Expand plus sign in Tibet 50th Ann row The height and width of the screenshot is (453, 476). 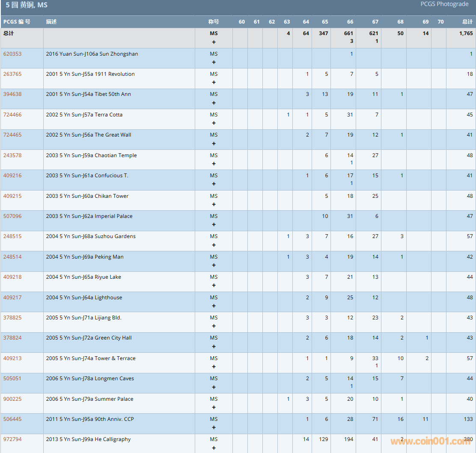[x=214, y=103]
